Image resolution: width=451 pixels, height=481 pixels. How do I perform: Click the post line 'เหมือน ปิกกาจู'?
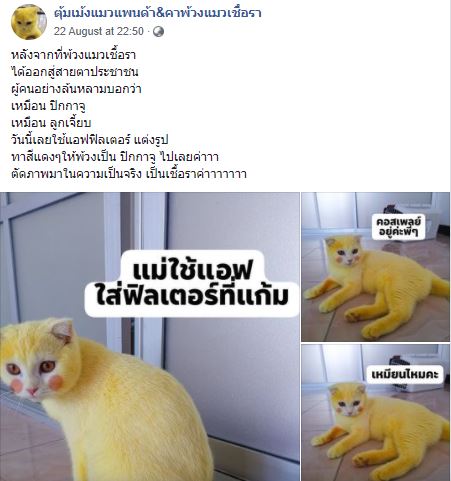(x=48, y=106)
